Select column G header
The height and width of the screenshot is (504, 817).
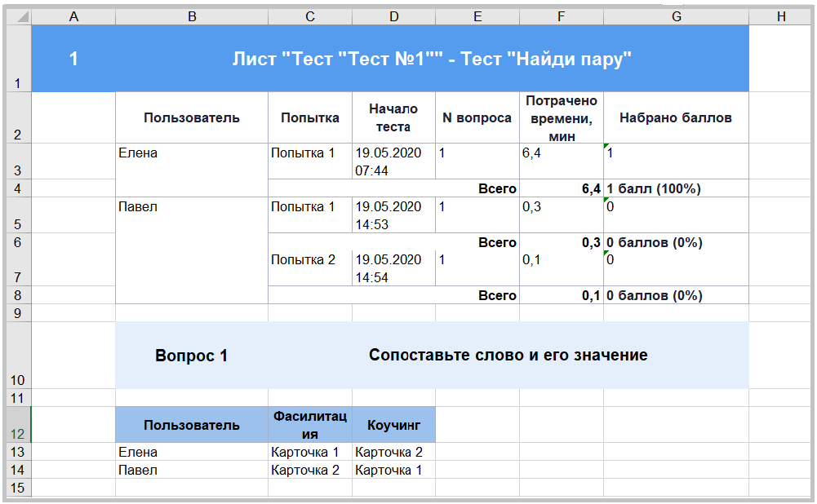point(677,16)
